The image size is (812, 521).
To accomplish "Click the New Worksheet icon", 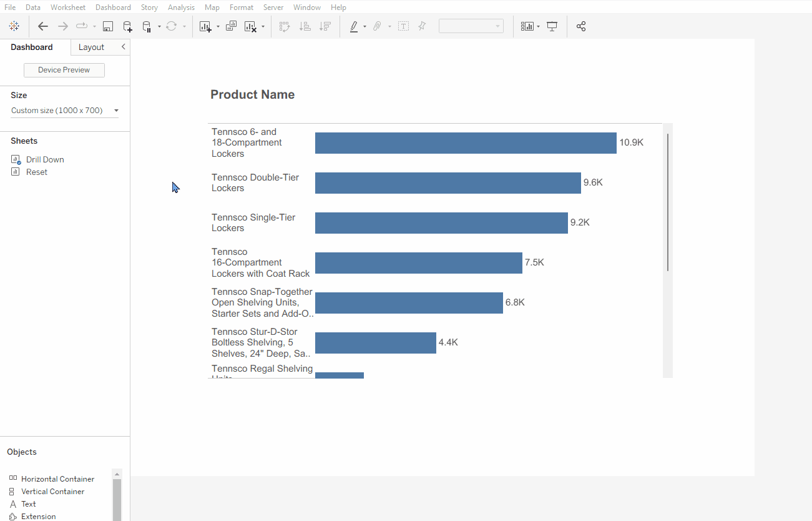I will pyautogui.click(x=205, y=26).
